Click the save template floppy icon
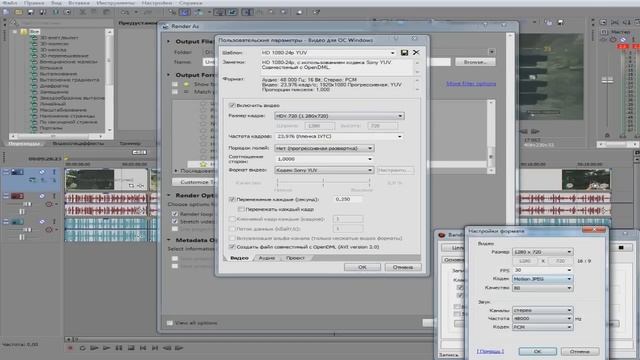 (404, 53)
